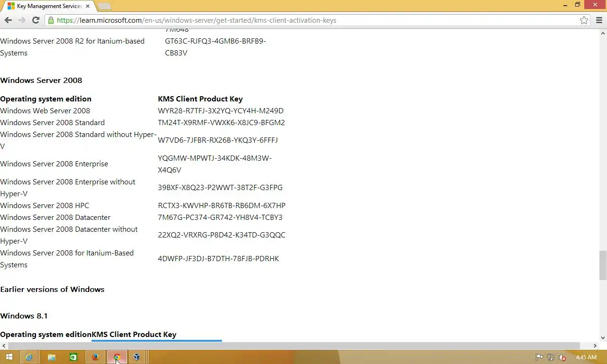Image resolution: width=607 pixels, height=364 pixels.
Task: Click the Windows Server 2008 Enterprise label
Action: [54, 164]
